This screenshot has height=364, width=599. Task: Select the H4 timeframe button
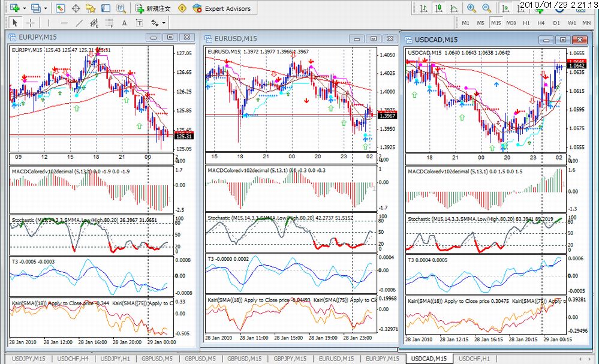pos(541,23)
